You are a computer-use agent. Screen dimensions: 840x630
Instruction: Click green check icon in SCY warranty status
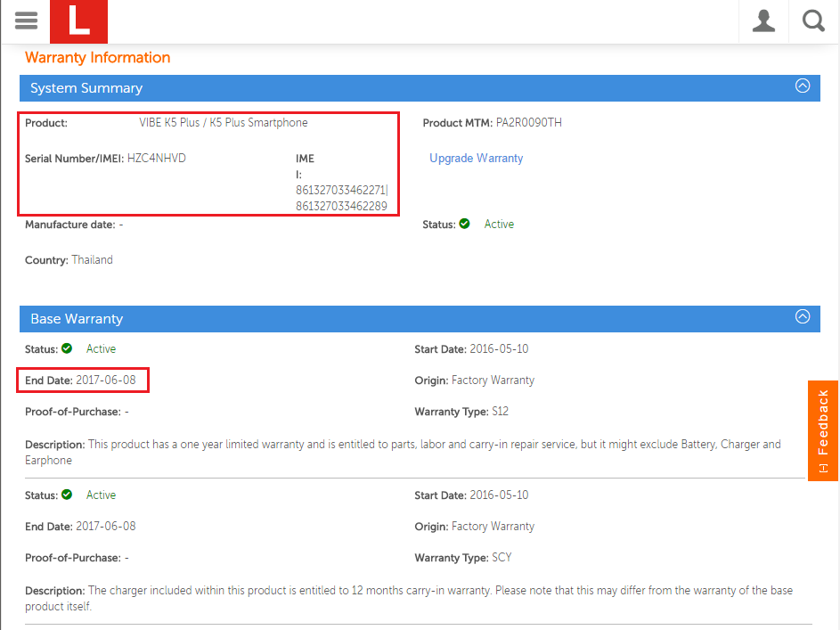point(67,495)
